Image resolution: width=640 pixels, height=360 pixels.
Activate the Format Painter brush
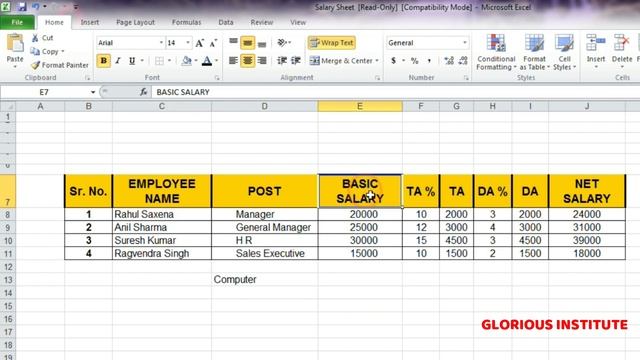(x=36, y=65)
